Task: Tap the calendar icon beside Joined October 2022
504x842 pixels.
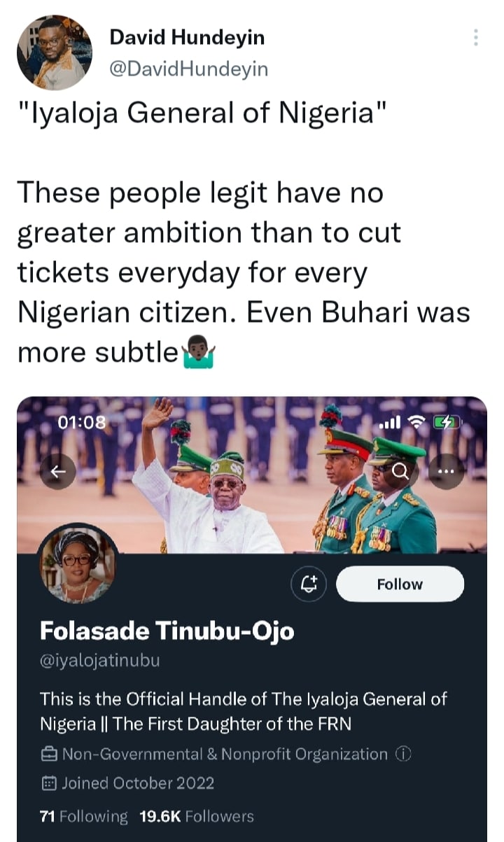Action: tap(50, 783)
